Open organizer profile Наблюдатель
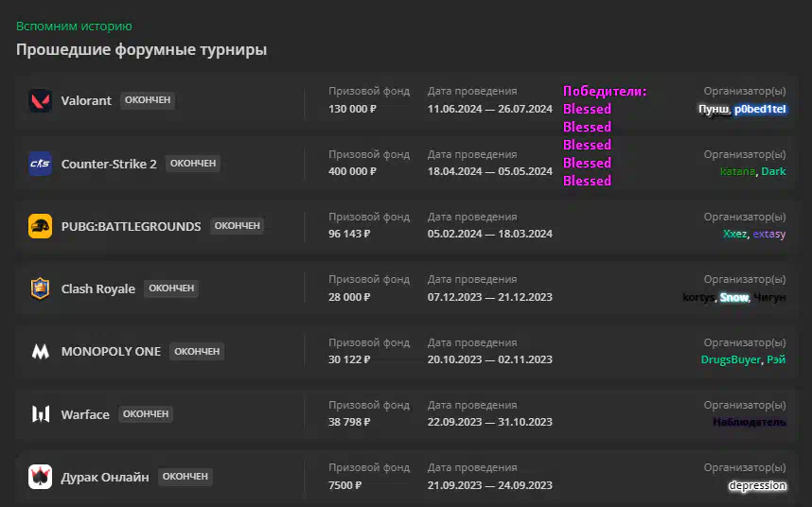Viewport: 812px width, 507px height. click(x=750, y=422)
